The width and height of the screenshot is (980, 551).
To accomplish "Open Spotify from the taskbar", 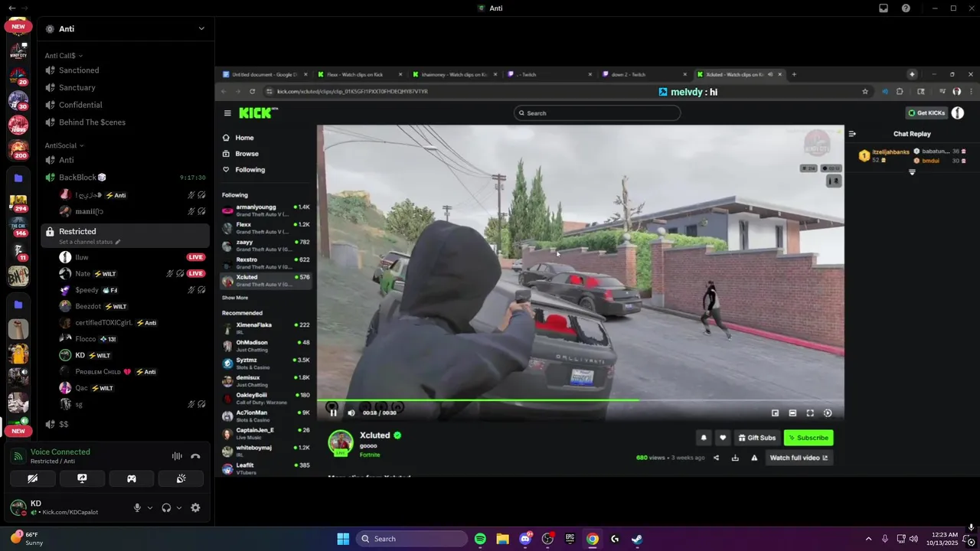I will (480, 539).
